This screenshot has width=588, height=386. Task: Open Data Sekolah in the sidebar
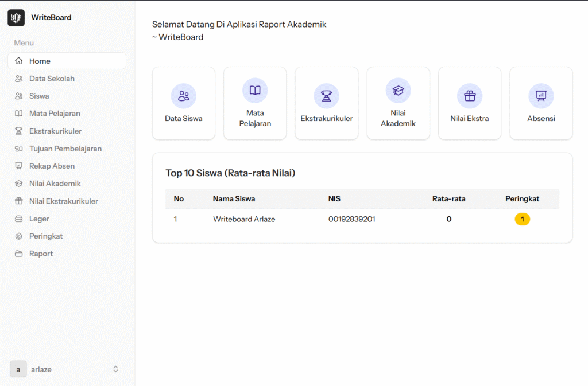52,79
